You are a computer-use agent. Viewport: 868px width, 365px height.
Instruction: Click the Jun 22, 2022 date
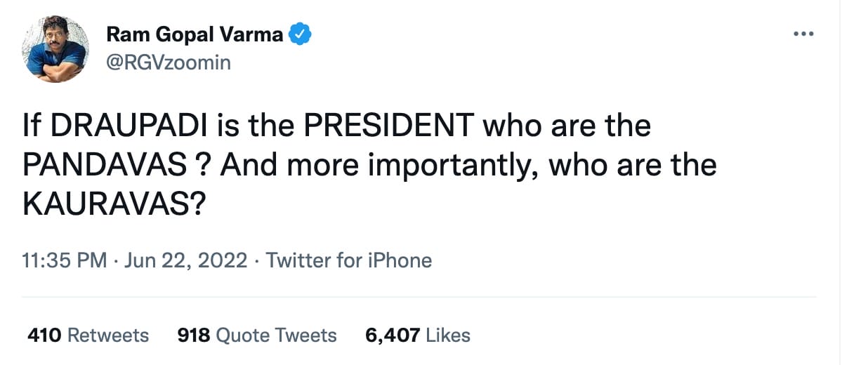(185, 261)
